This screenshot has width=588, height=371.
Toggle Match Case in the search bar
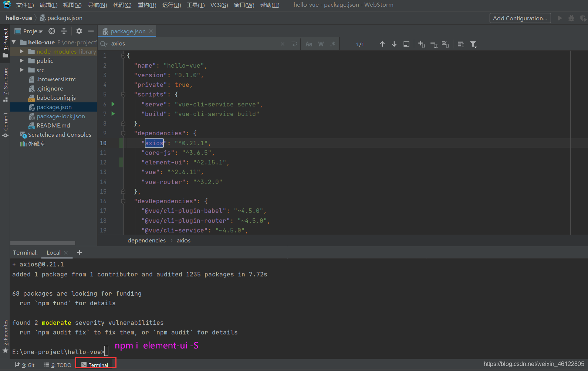(x=309, y=44)
